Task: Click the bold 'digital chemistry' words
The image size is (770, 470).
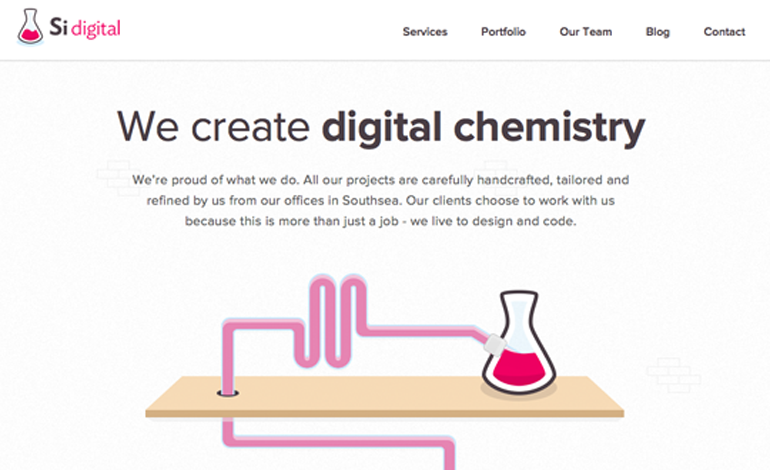Action: (483, 128)
